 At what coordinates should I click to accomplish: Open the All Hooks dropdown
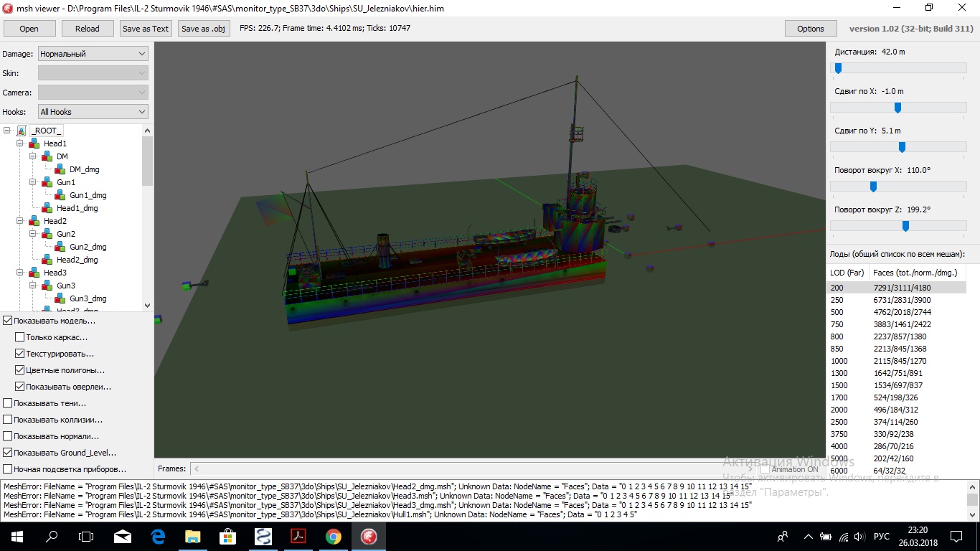93,112
